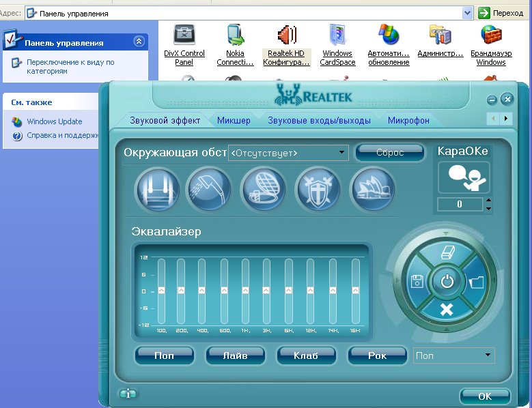
Task: Select the living room environment icon
Action: point(158,190)
